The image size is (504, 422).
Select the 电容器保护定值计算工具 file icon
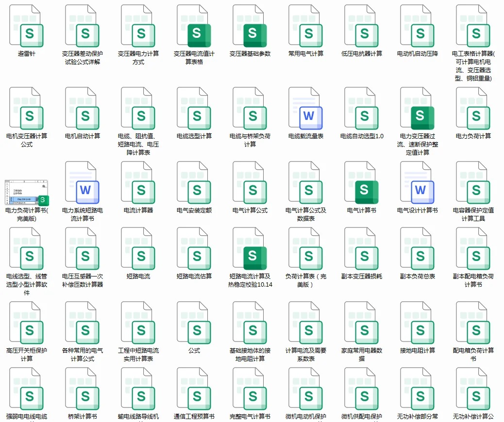coord(473,183)
